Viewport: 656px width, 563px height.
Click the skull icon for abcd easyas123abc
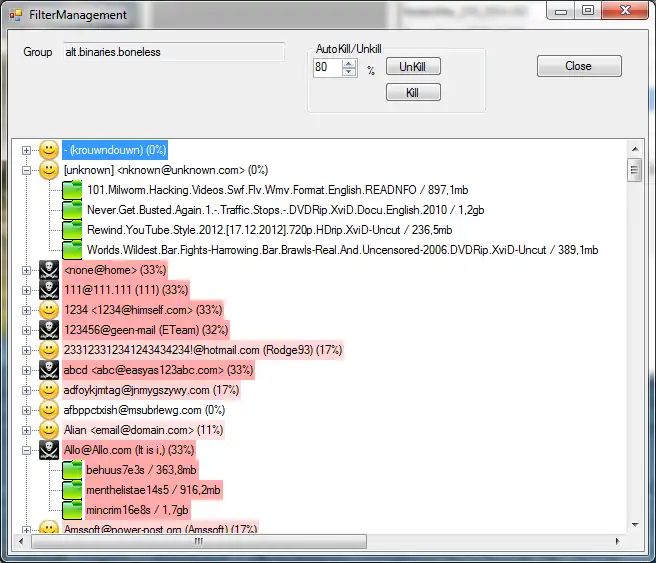pyautogui.click(x=49, y=370)
